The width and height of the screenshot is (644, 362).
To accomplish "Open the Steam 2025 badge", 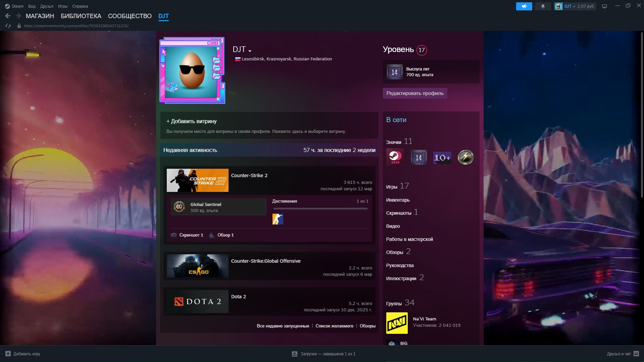I will [395, 157].
